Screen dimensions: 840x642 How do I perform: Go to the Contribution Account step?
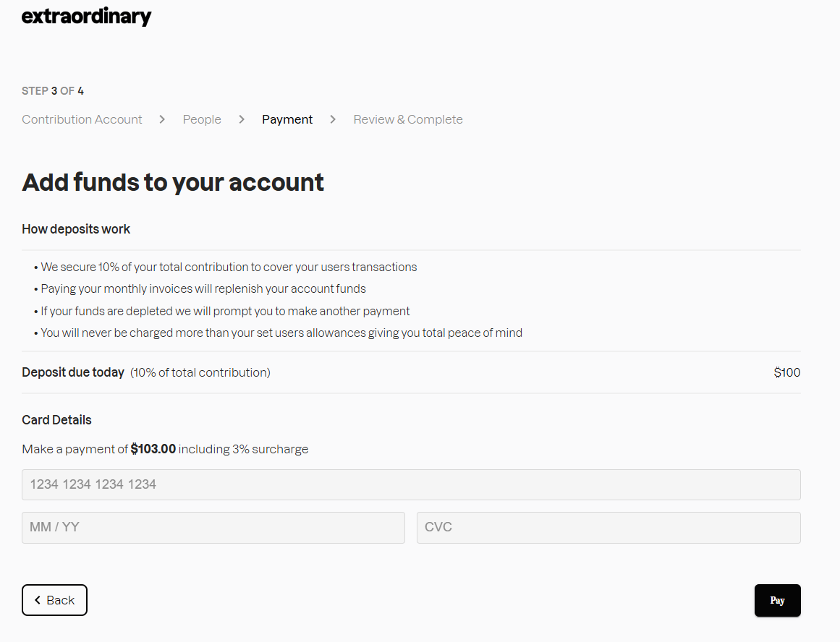point(82,119)
